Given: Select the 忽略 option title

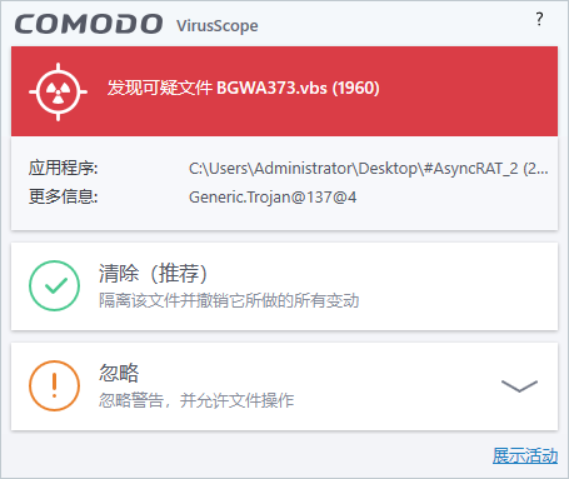Looking at the screenshot, I should [119, 373].
